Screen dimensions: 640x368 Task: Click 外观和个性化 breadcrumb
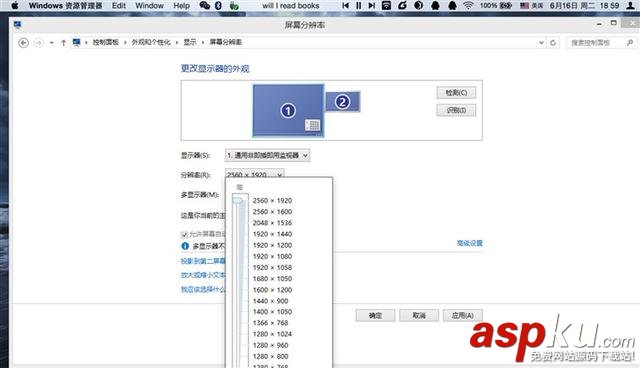point(151,42)
